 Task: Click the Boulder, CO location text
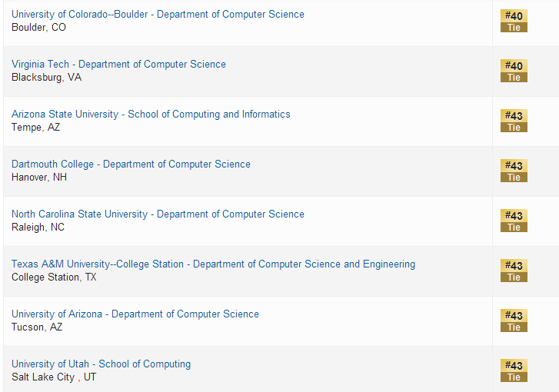pos(39,28)
